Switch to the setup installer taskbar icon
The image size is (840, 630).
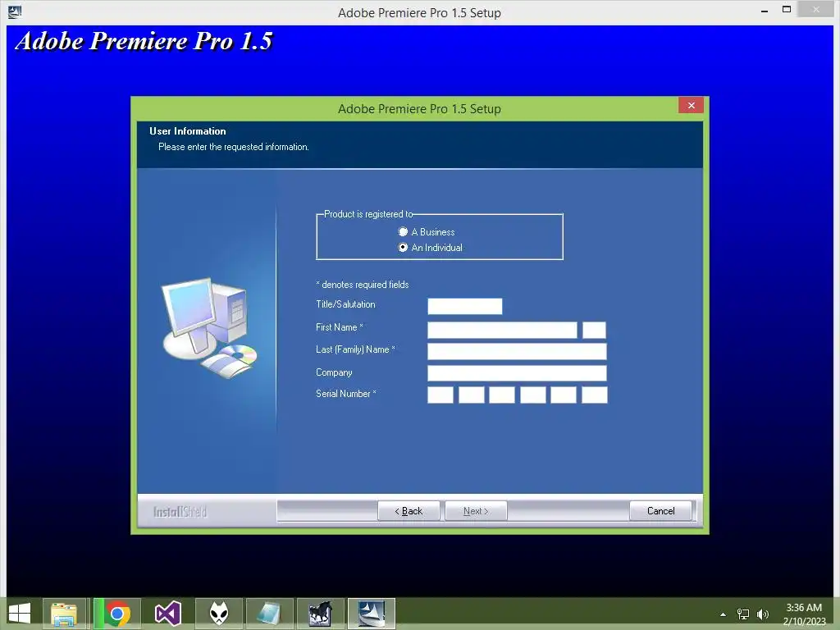coord(372,614)
